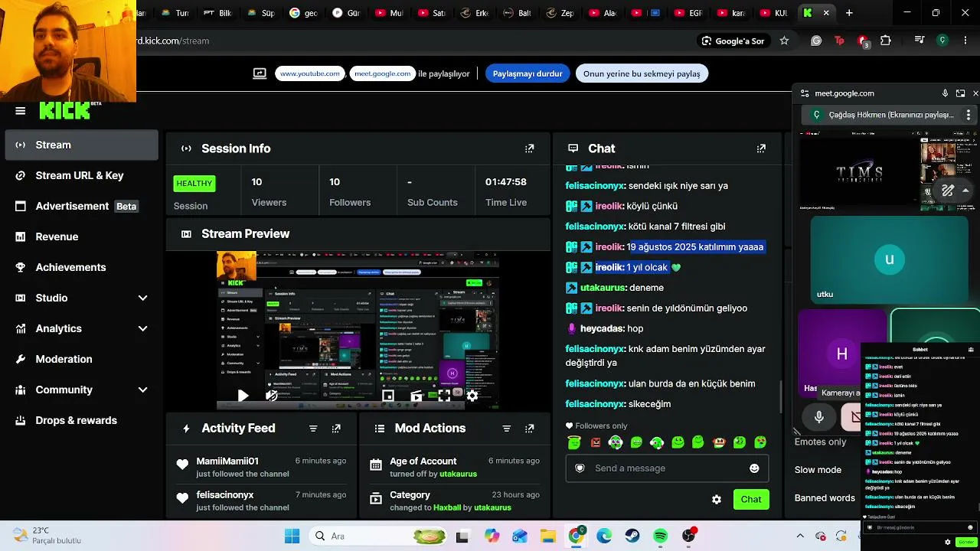The height and width of the screenshot is (551, 980).
Task: Click the Annotate pen button in Meet
Action: (948, 191)
